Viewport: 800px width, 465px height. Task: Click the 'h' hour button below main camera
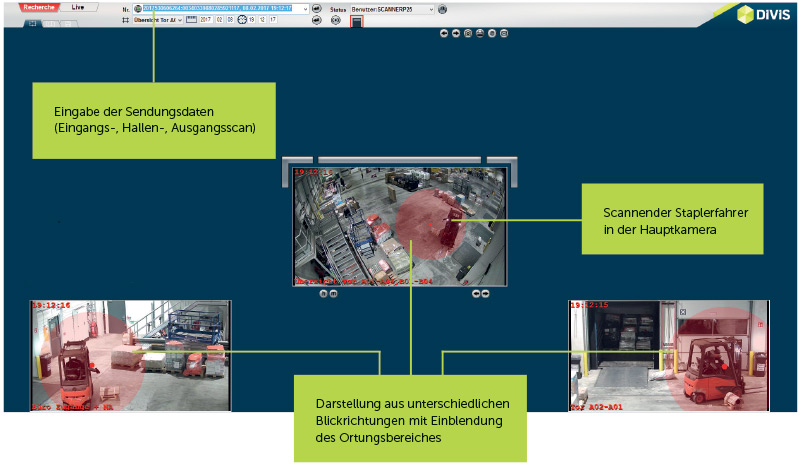click(x=323, y=294)
